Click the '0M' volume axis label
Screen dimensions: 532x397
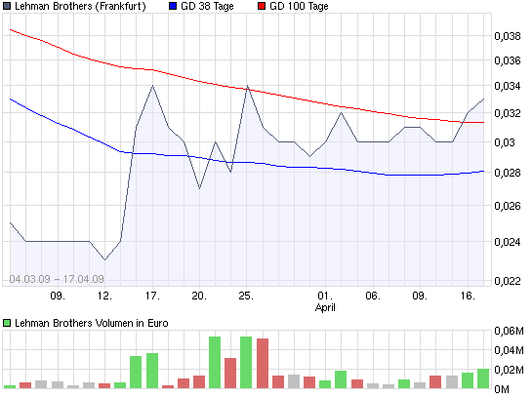click(502, 390)
